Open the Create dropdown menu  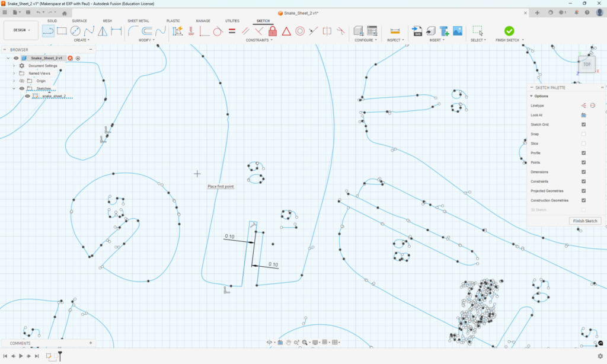pyautogui.click(x=81, y=39)
